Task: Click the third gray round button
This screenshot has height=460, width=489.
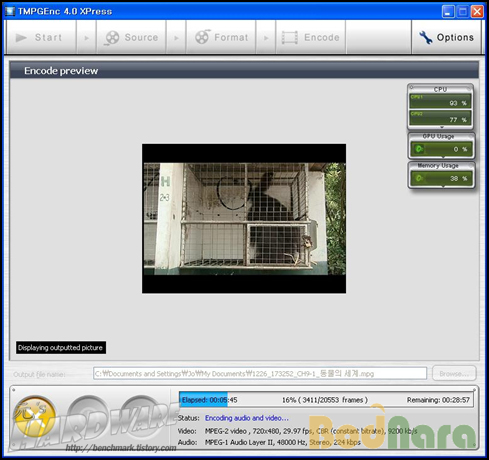Action: [141, 416]
